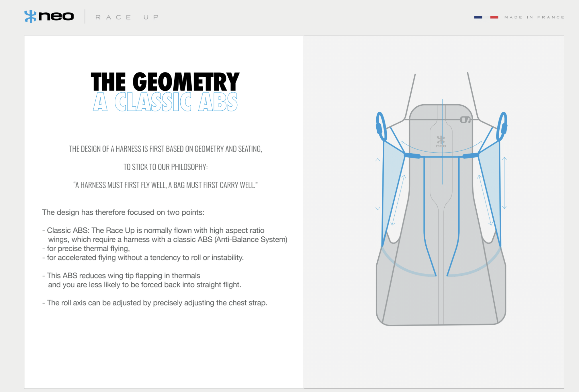Click the MADE IN FRANCE label
Screen dimensions: 579x392
pyautogui.click(x=534, y=17)
